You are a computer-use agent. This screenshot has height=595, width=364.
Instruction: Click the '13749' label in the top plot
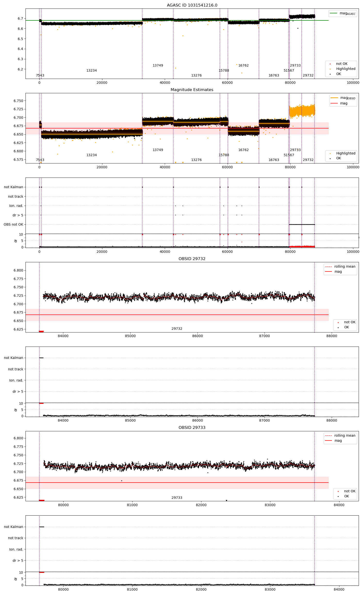click(x=158, y=65)
